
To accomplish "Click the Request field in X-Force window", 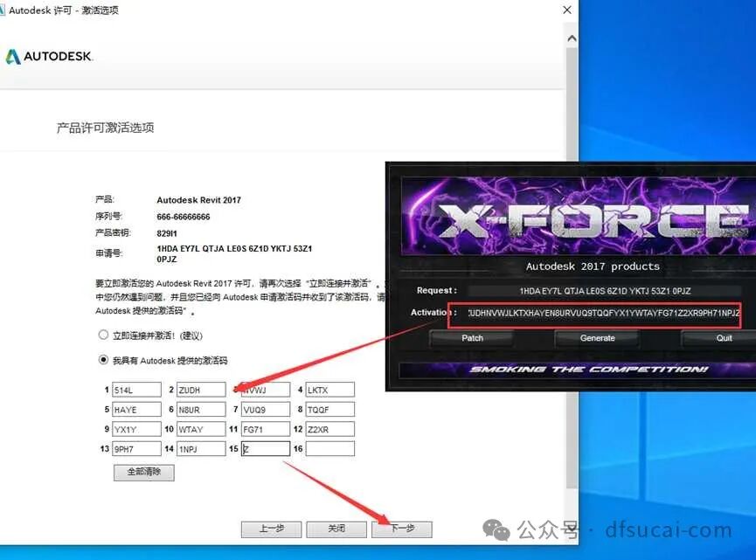I will click(x=605, y=291).
